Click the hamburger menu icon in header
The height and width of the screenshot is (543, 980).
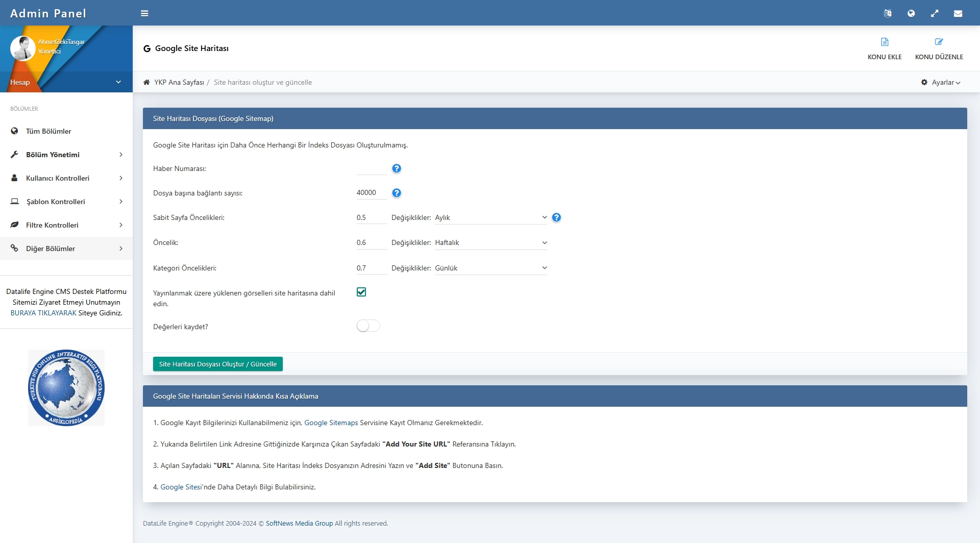(144, 13)
